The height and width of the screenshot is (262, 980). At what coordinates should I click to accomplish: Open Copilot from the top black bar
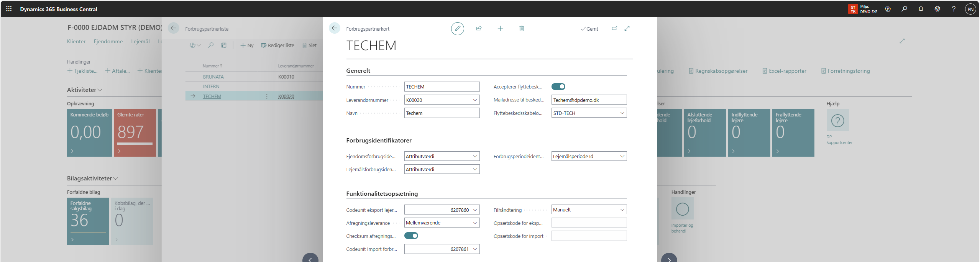(888, 9)
